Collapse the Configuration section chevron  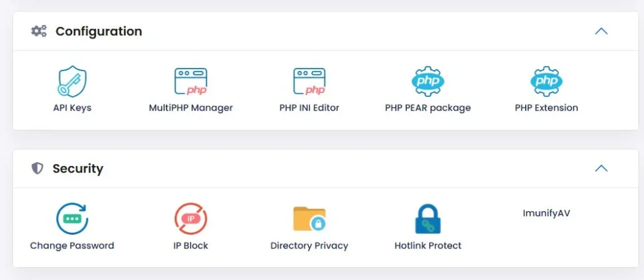[x=601, y=31]
